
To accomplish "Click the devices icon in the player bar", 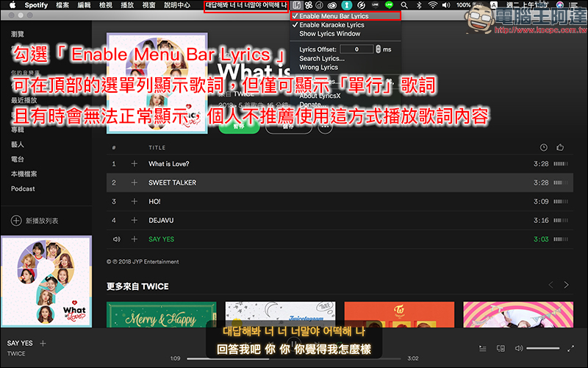I will [501, 348].
